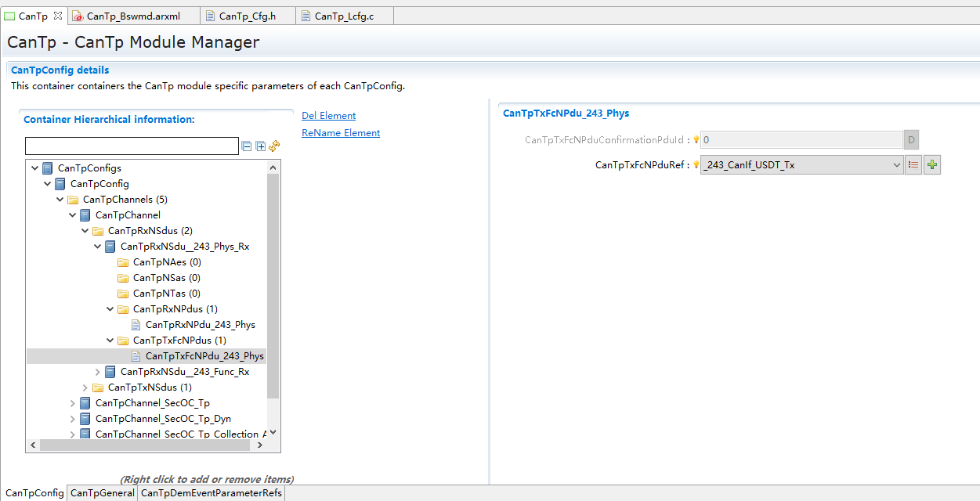Click the reference list icon beside CanTpTxFcNPduRef
The width and height of the screenshot is (980, 501).
click(x=913, y=165)
